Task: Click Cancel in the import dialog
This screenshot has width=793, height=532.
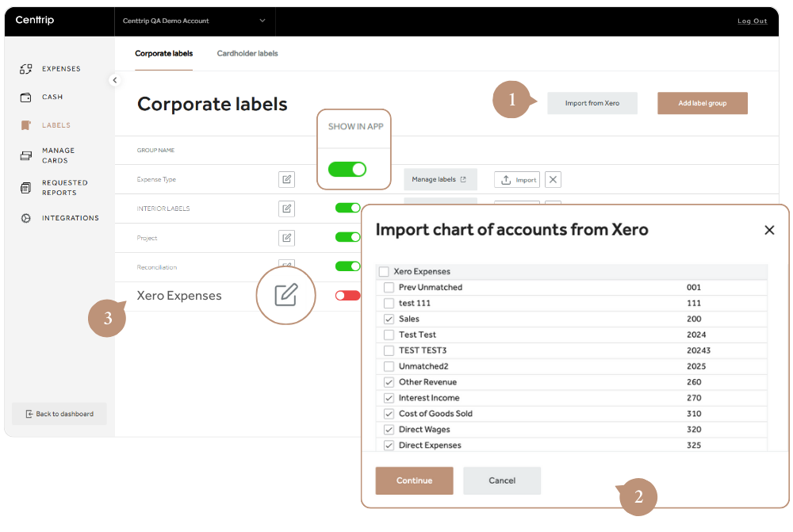Action: click(502, 480)
